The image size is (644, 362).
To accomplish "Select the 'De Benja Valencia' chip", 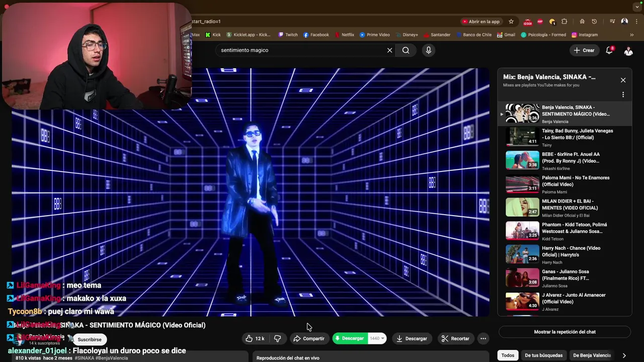I will coord(592,355).
